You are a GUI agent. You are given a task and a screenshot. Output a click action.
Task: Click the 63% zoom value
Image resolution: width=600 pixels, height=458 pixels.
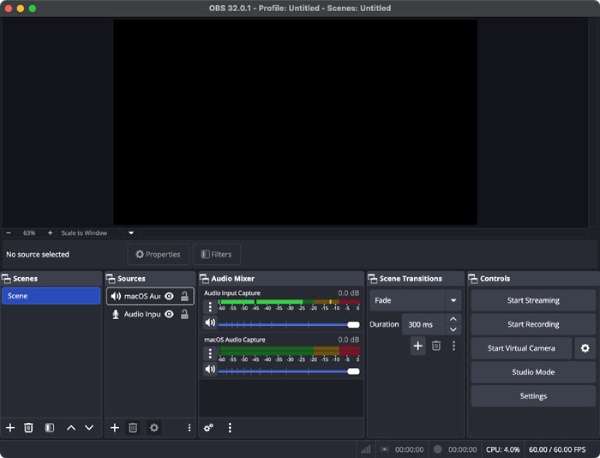(29, 233)
